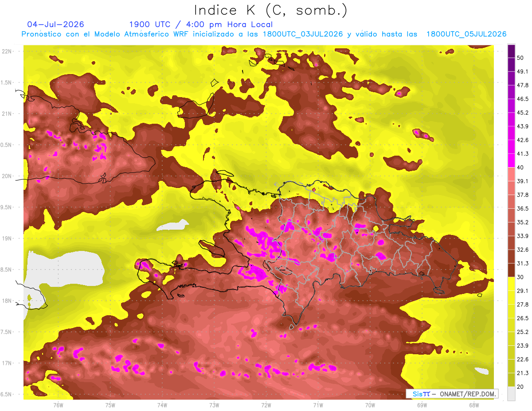Click the "8.5N" latitude tick label
Image resolution: width=532 pixels, height=411 pixels.
pyautogui.click(x=7, y=270)
